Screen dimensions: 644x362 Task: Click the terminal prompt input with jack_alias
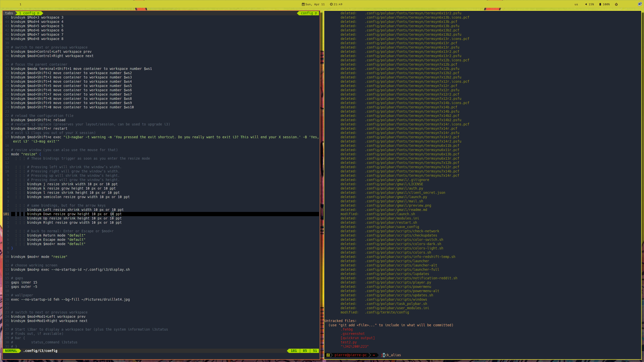(x=391, y=355)
